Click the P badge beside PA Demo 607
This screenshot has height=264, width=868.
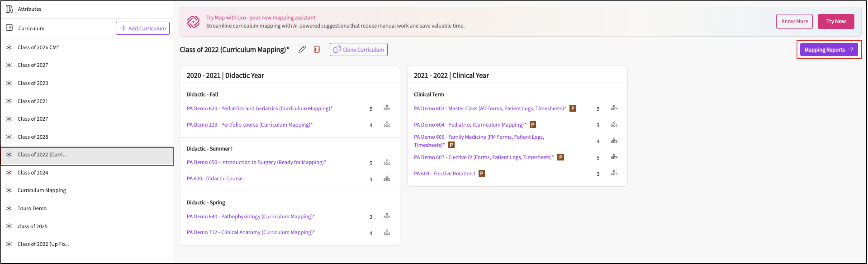pos(560,157)
